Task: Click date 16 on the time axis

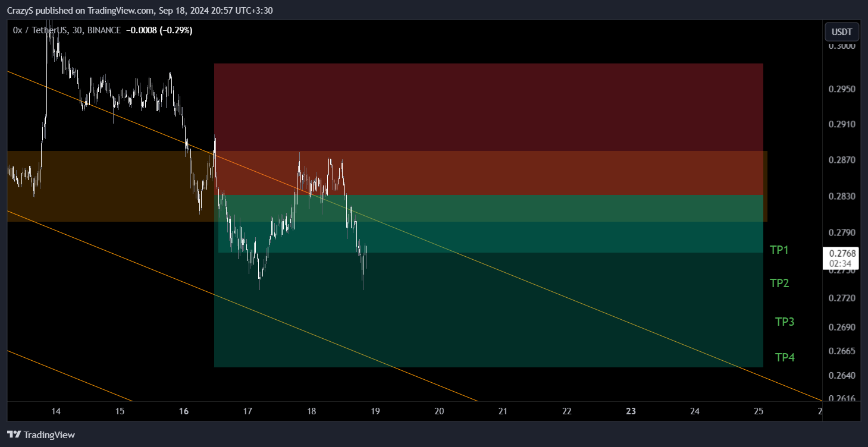Action: (x=184, y=411)
